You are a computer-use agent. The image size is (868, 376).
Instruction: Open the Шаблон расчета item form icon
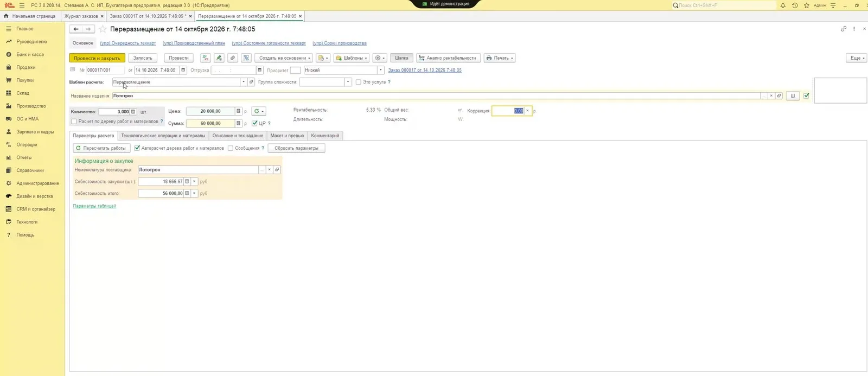click(x=251, y=82)
